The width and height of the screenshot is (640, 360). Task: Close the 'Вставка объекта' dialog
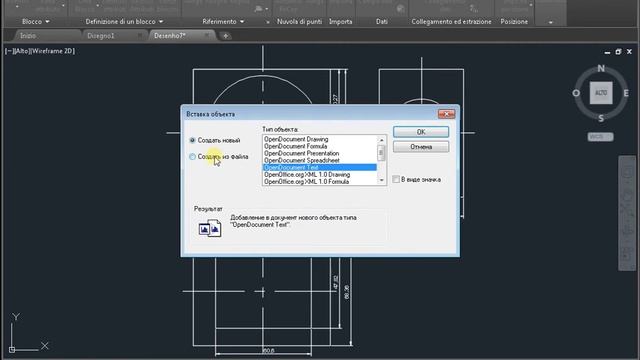click(x=446, y=114)
